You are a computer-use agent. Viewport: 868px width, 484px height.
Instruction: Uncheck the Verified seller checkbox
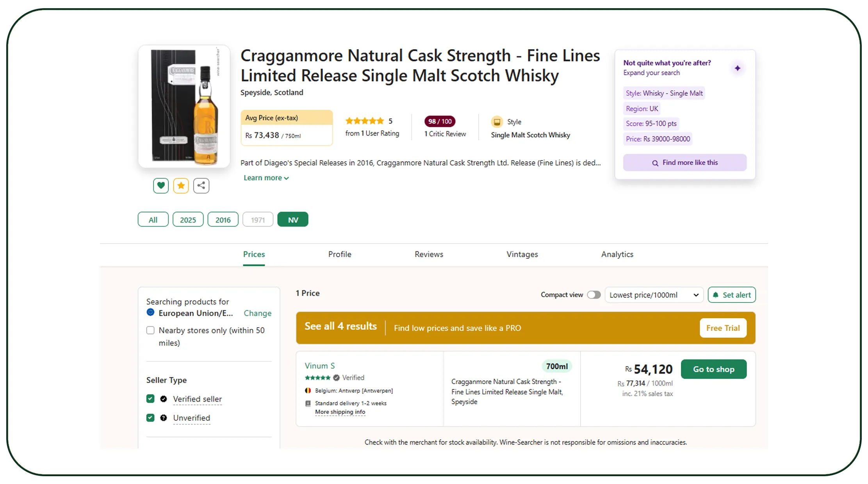click(x=150, y=399)
